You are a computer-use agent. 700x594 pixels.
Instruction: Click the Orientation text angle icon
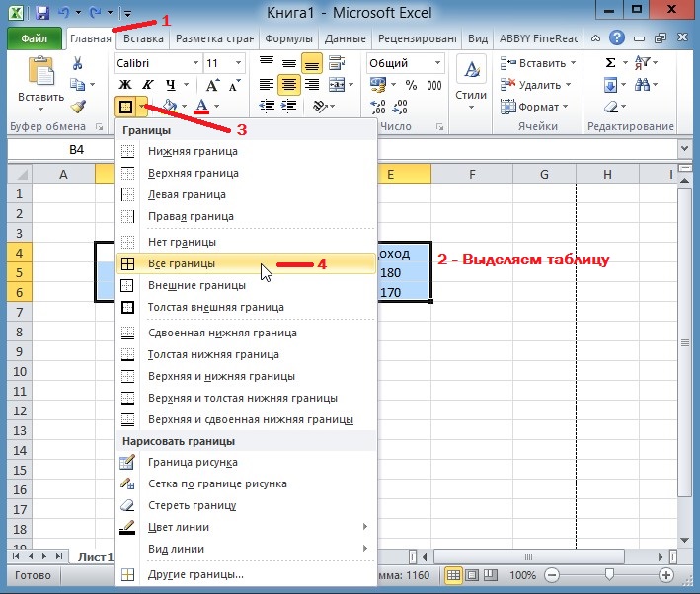320,107
